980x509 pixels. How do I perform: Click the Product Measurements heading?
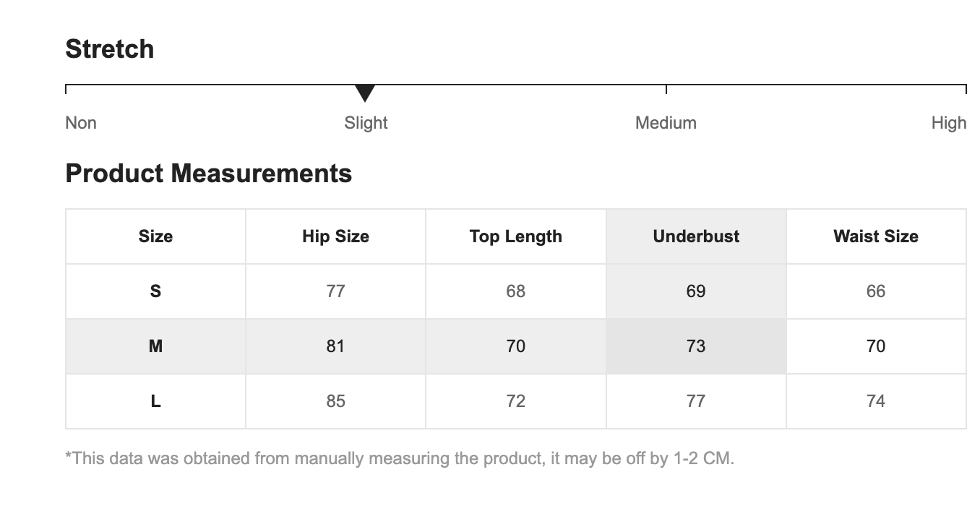coord(208,174)
